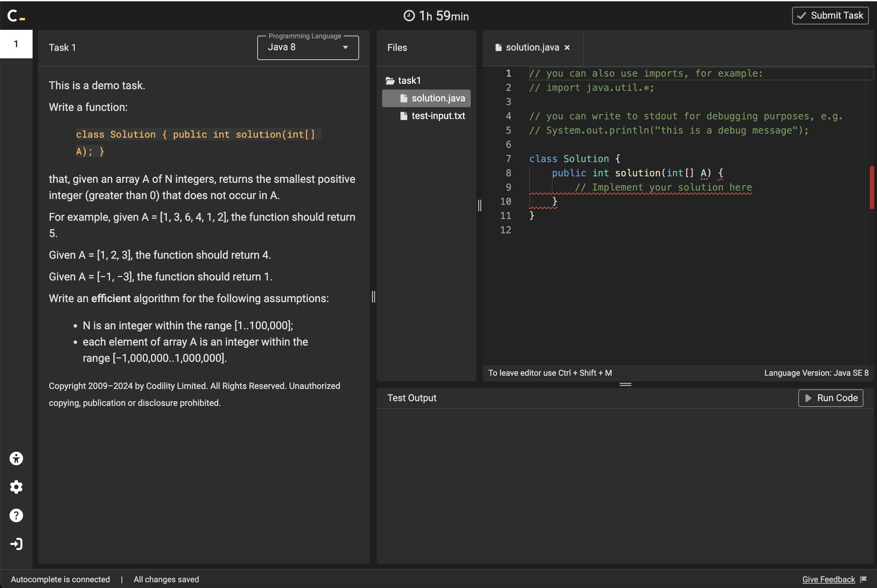The height and width of the screenshot is (588, 877).
Task: Click the Java 8 dropdown arrow
Action: coord(345,47)
